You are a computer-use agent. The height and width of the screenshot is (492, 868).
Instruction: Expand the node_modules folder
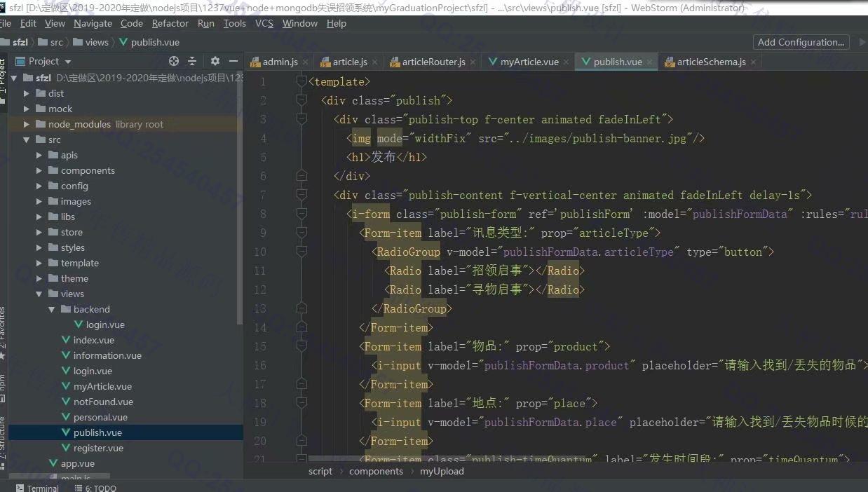(27, 124)
